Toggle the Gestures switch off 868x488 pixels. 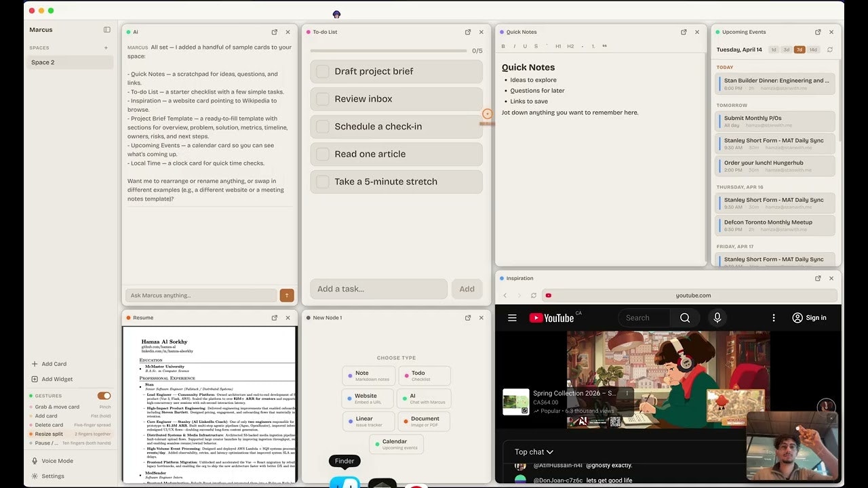(104, 396)
